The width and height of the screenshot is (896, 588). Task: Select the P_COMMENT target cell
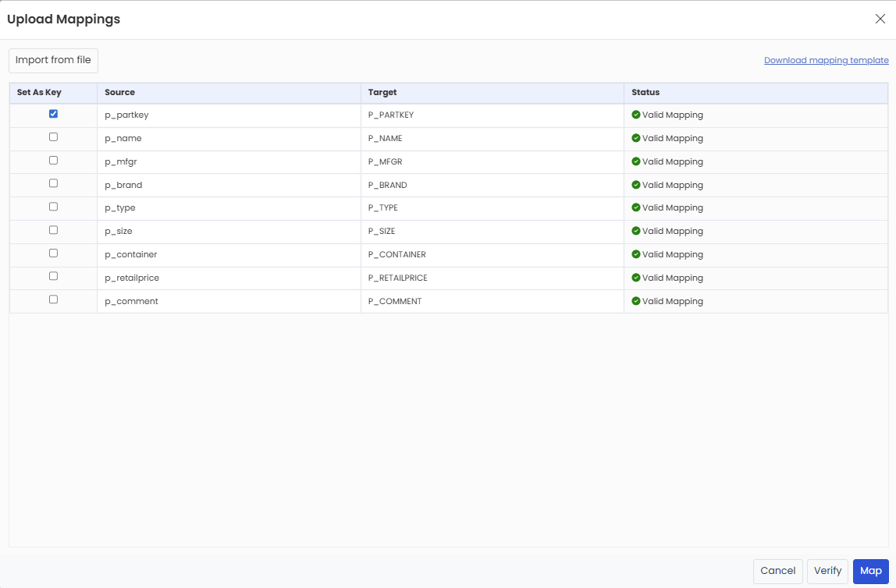click(x=492, y=302)
